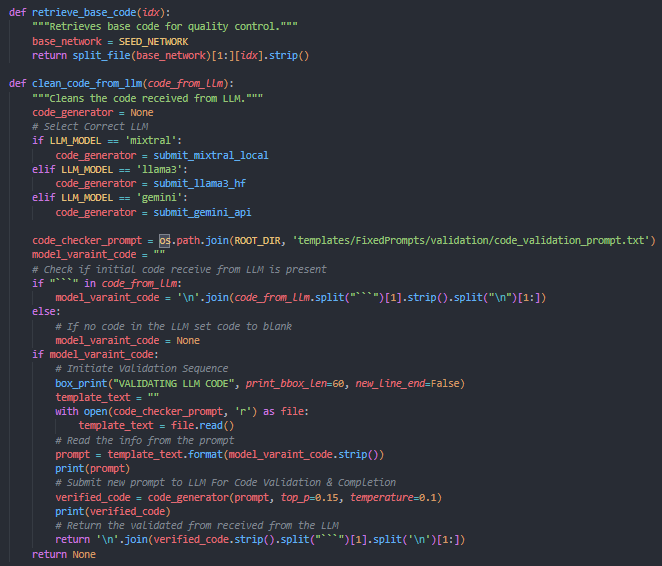Click the box_print function call

81,383
